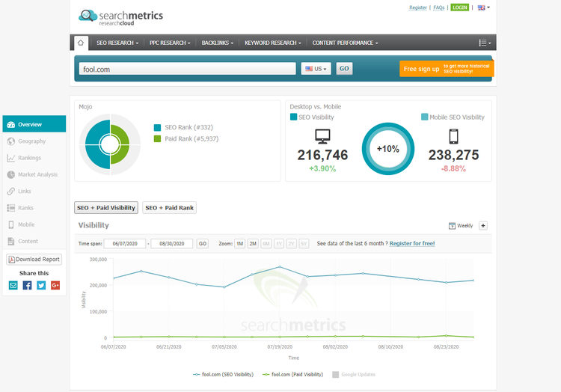Go to the home icon tab
561x392 pixels.
pyautogui.click(x=81, y=43)
